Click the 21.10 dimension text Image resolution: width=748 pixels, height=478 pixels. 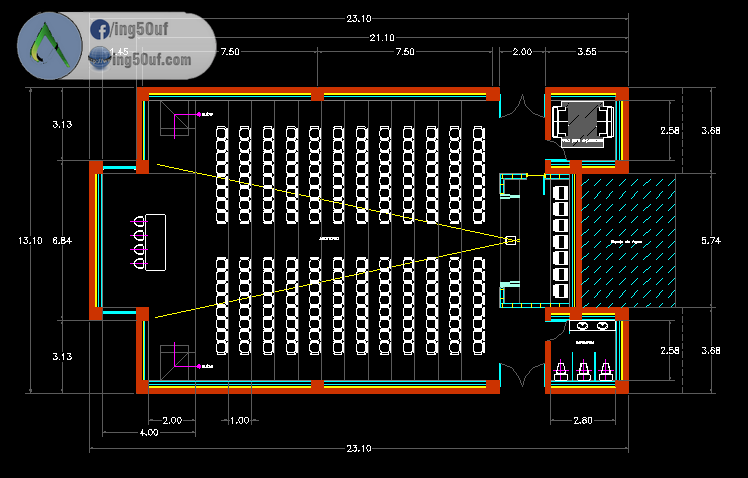click(382, 38)
